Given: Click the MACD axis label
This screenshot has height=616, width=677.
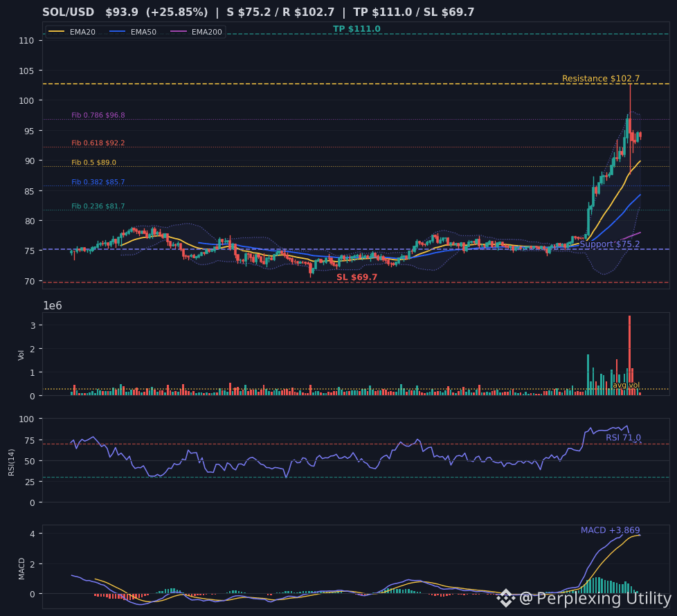Looking at the screenshot, I should tap(21, 569).
